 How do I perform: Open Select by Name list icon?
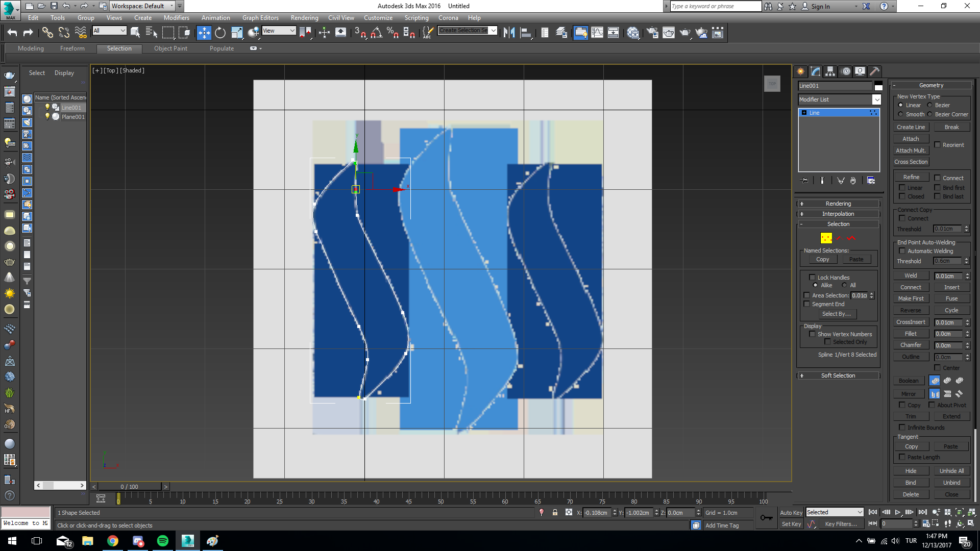pyautogui.click(x=152, y=33)
